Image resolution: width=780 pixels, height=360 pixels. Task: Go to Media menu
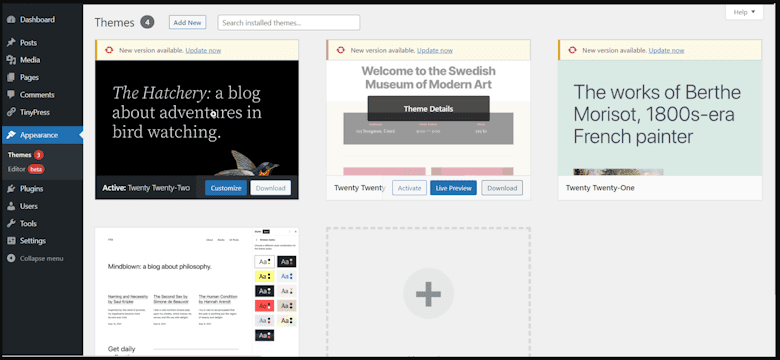tap(42, 60)
